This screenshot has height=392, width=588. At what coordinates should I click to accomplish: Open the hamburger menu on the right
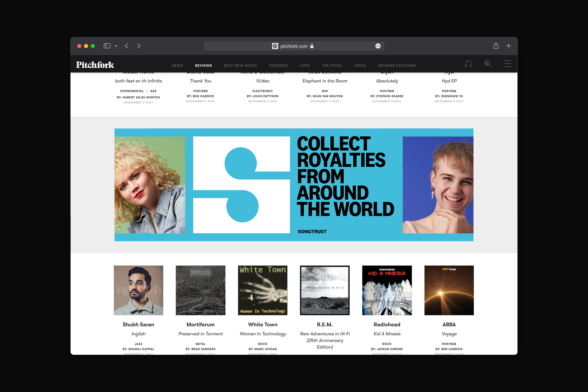(508, 64)
